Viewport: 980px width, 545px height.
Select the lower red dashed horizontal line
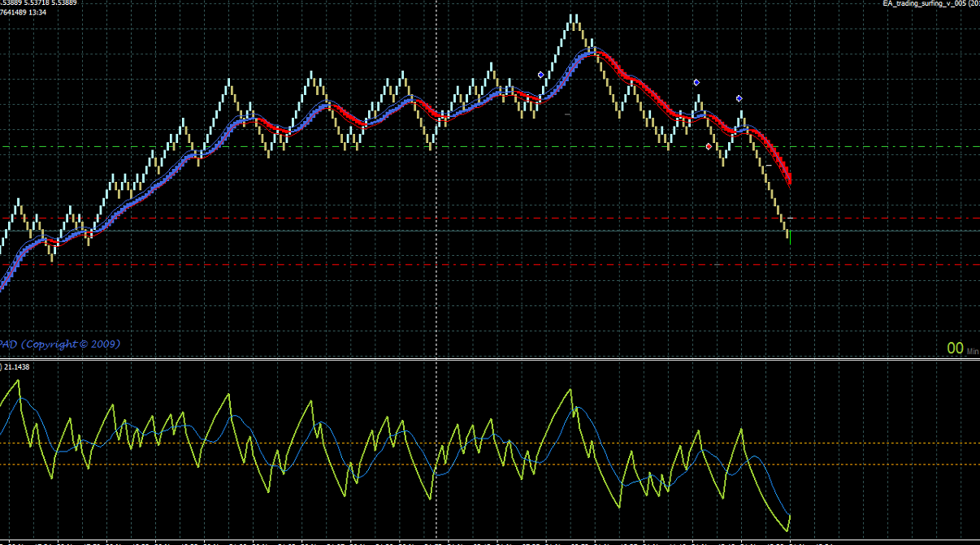[490, 265]
